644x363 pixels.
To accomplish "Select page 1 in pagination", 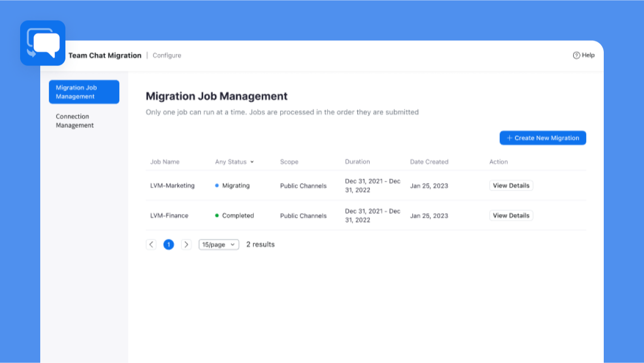I will click(x=169, y=245).
